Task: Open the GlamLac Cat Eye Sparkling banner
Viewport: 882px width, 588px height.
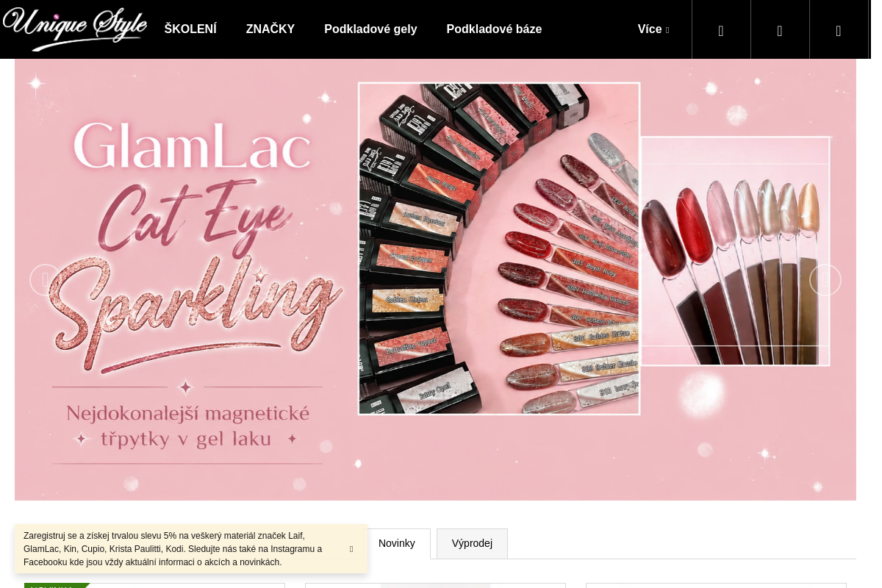Action: coord(435,280)
